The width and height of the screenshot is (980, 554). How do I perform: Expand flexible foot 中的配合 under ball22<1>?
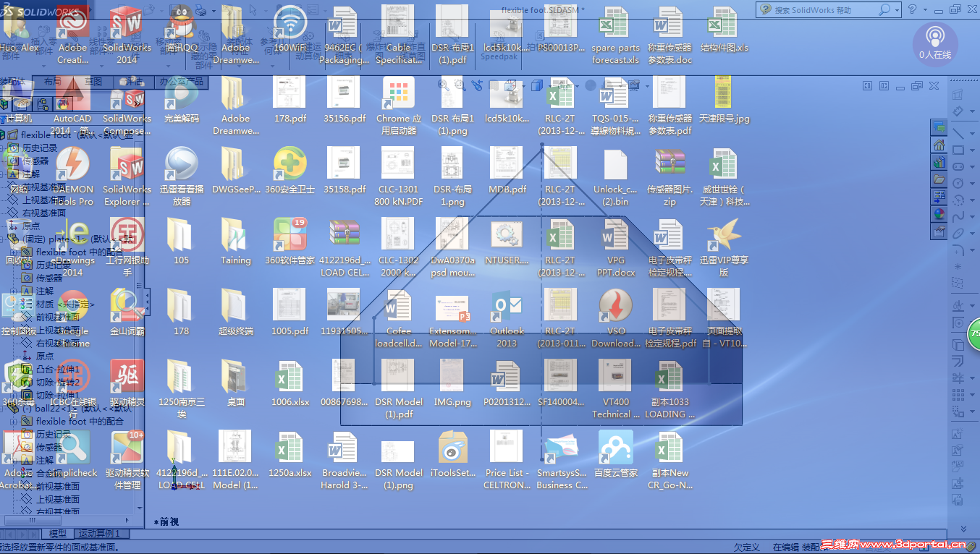pos(13,422)
